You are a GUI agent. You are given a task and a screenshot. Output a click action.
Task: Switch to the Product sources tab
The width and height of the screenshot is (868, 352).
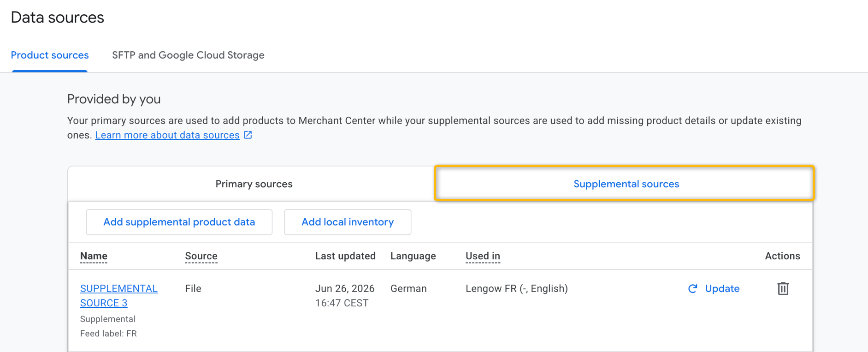click(50, 55)
